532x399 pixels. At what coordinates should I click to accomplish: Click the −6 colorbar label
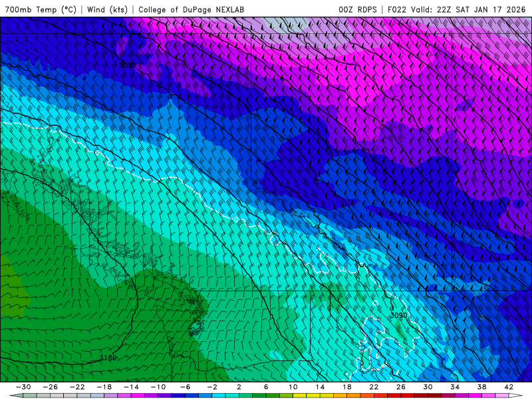tap(186, 387)
